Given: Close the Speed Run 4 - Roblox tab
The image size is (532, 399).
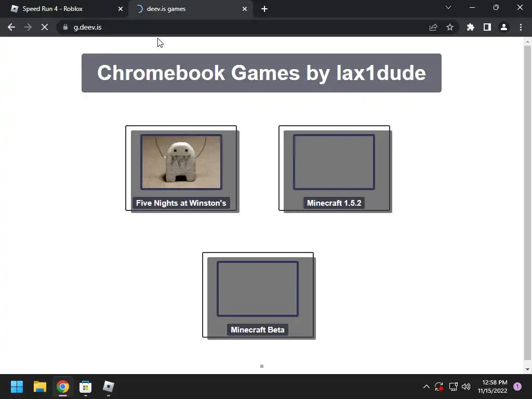Looking at the screenshot, I should [x=121, y=9].
